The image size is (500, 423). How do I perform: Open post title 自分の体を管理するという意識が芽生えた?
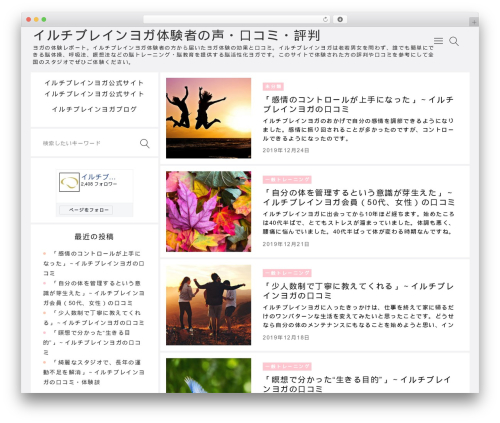coord(359,197)
